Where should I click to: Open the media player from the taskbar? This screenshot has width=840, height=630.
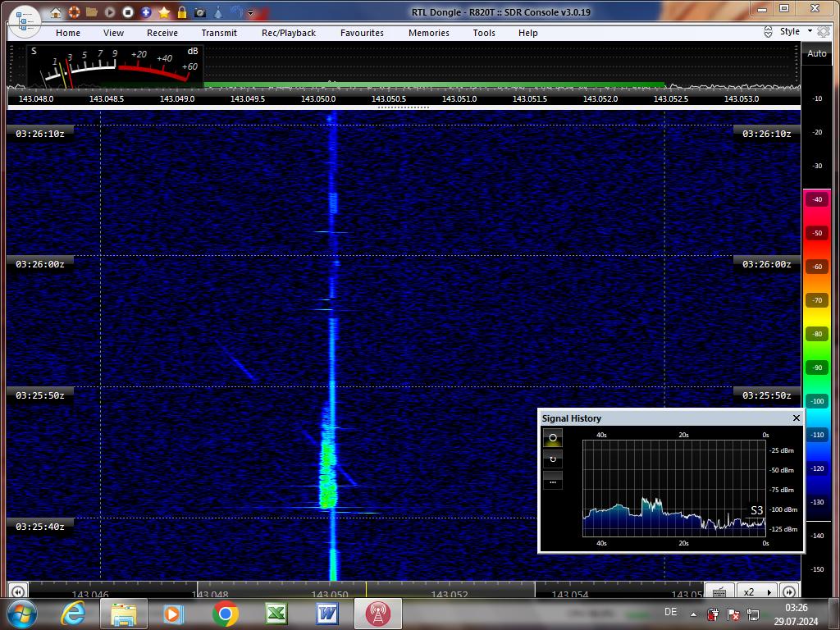click(x=173, y=614)
